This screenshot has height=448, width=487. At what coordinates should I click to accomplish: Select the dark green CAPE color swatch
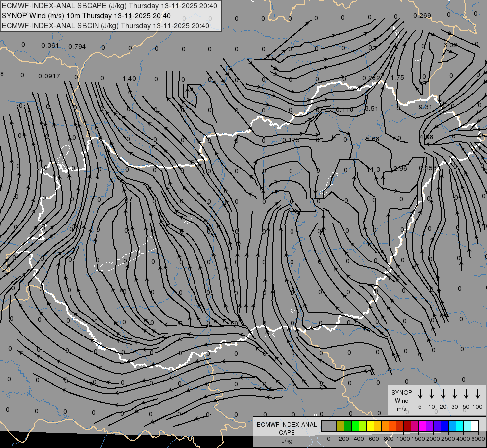348,426
